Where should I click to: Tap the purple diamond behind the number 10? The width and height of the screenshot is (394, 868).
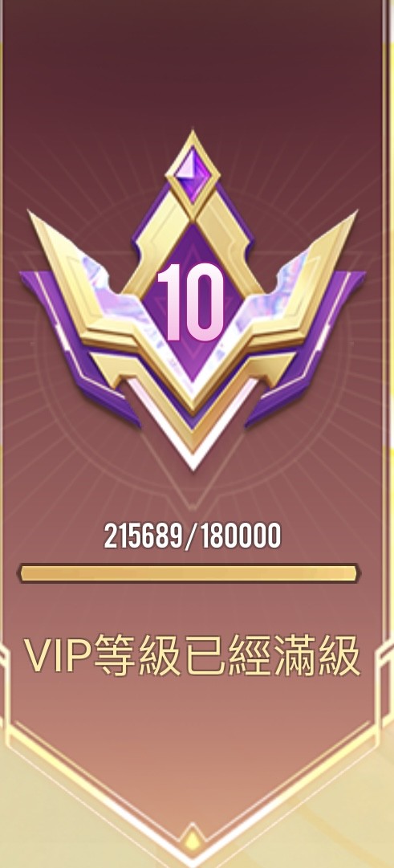pyautogui.click(x=192, y=302)
